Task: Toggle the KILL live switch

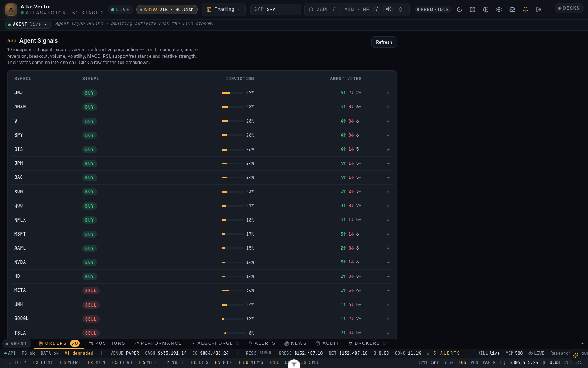Action: 488,353
